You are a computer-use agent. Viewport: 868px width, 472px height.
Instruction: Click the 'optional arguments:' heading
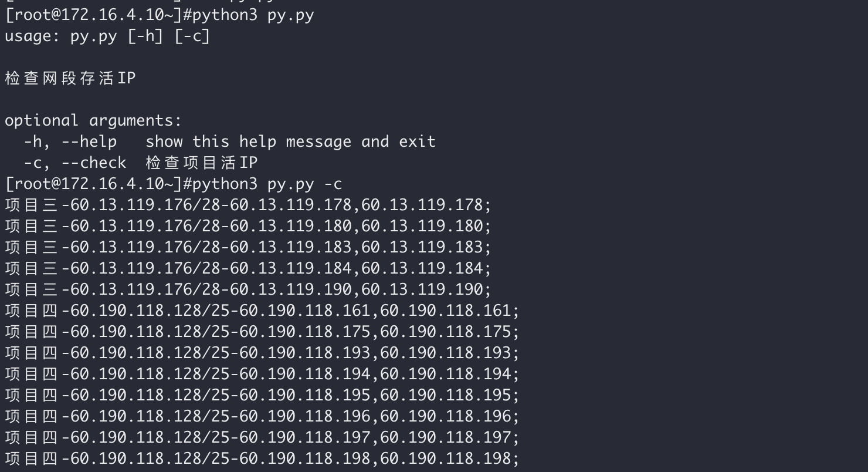[x=94, y=121]
